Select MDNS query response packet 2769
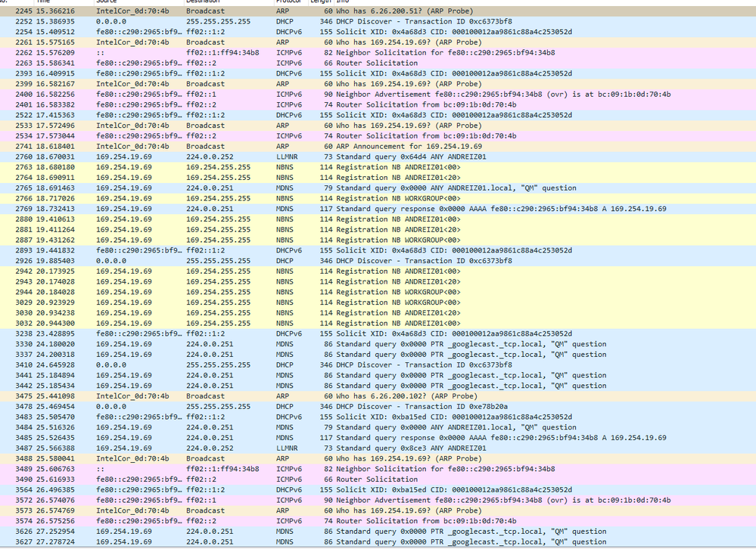756x549 pixels. click(378, 209)
